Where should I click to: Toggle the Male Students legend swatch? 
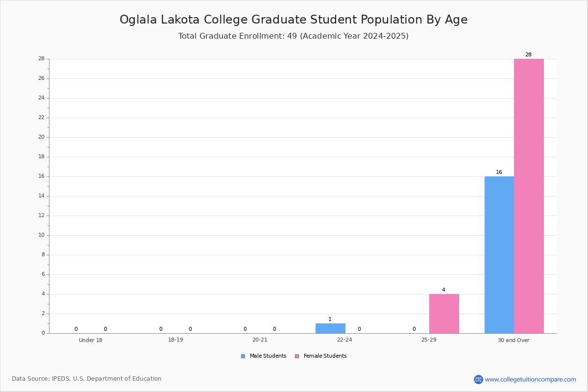(243, 356)
